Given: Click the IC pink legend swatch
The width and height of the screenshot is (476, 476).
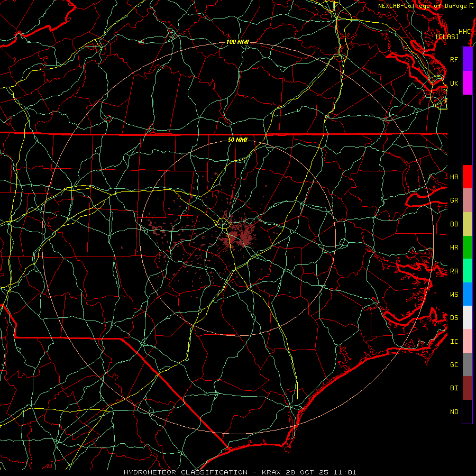Looking at the screenshot, I should (467, 341).
